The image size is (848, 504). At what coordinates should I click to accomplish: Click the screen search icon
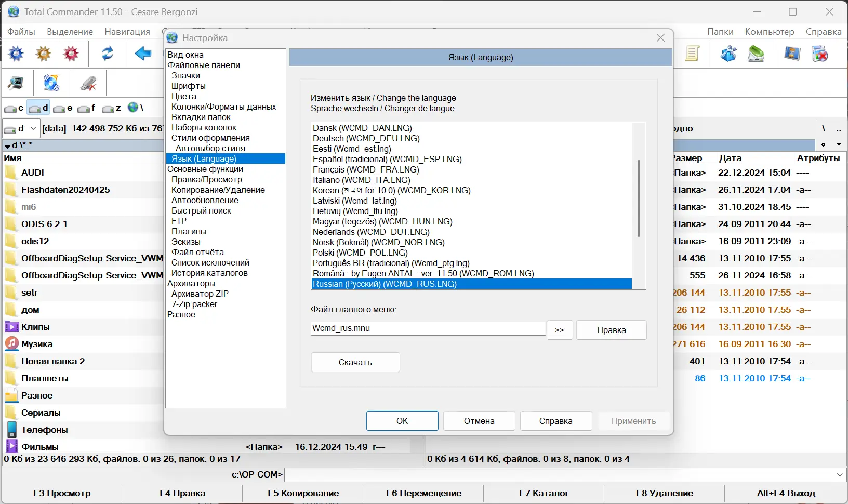tap(16, 83)
